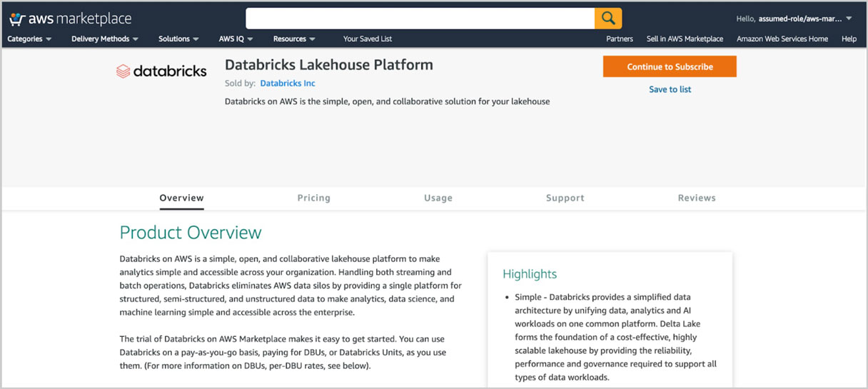The image size is (868, 389).
Task: Open the Databricks Inc seller link
Action: point(288,84)
